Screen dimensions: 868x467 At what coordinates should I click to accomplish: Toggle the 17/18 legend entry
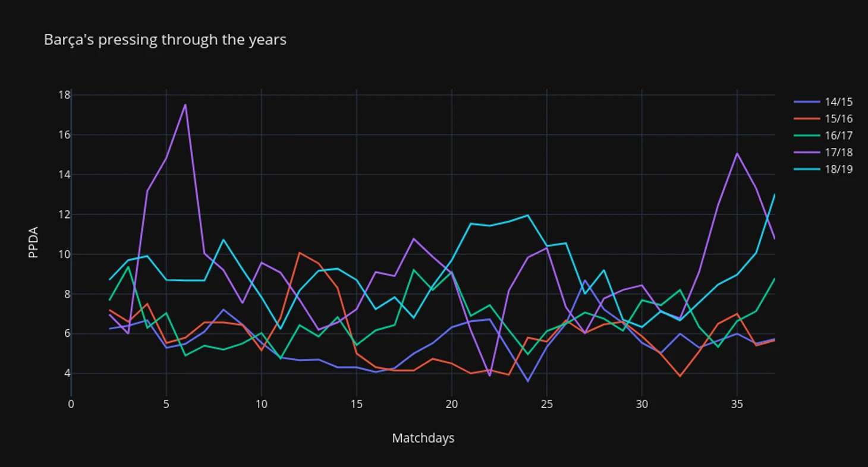click(x=823, y=153)
